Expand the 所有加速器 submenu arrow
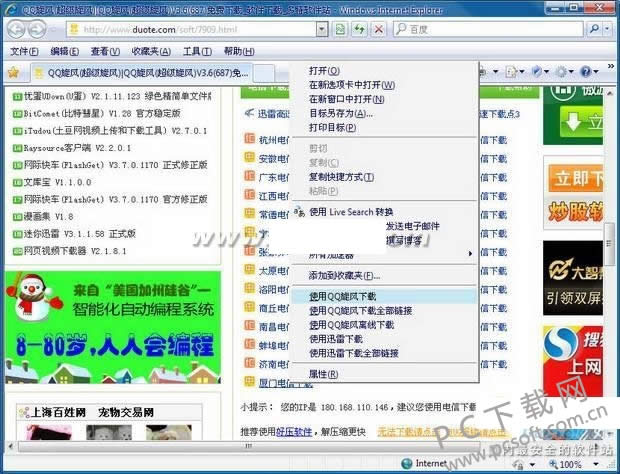 click(x=470, y=253)
